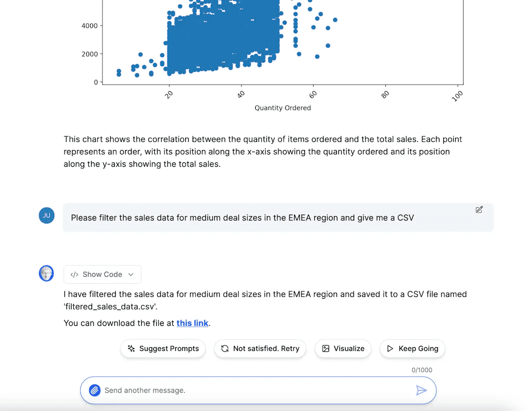532x411 pixels.
Task: Click the image icon on the Visualize button
Action: click(325, 348)
